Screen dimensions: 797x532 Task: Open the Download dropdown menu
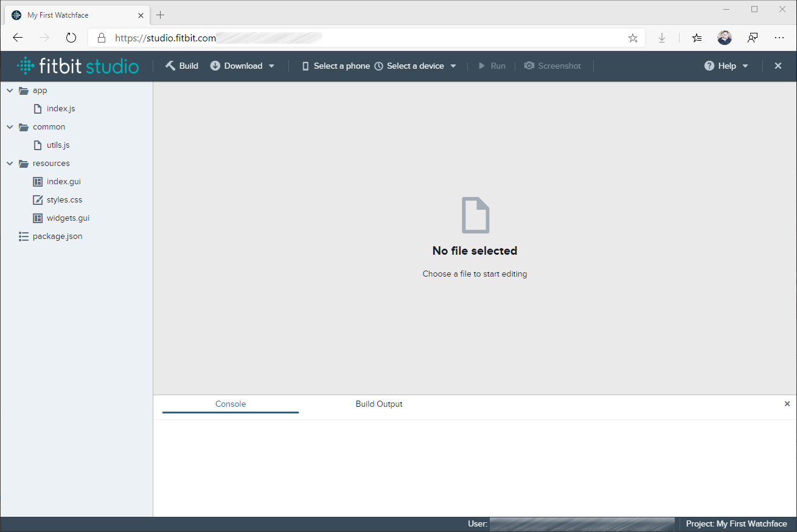point(243,66)
